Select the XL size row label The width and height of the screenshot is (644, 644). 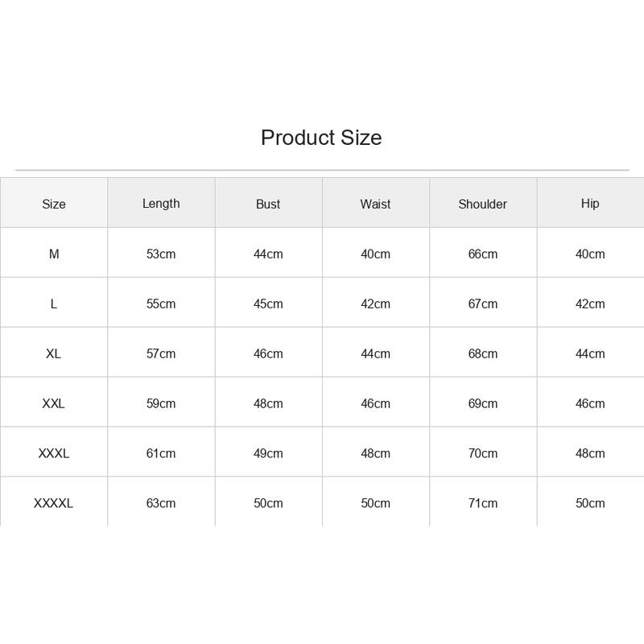[x=54, y=353]
